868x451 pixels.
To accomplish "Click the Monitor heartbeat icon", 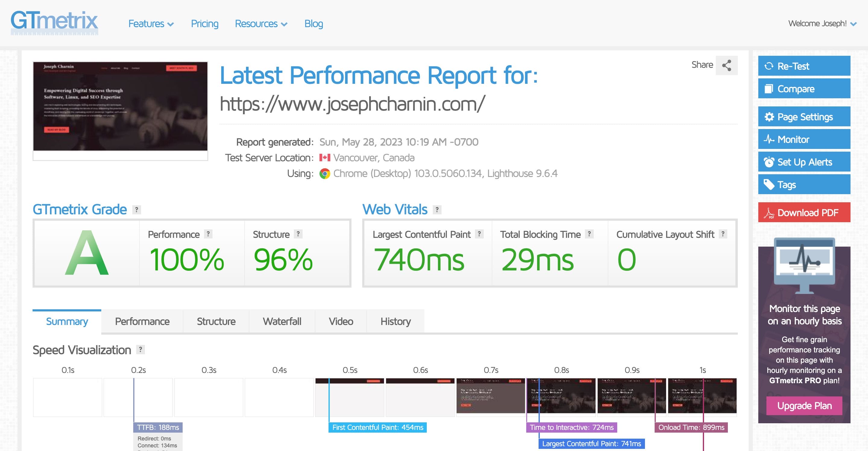I will [x=769, y=139].
